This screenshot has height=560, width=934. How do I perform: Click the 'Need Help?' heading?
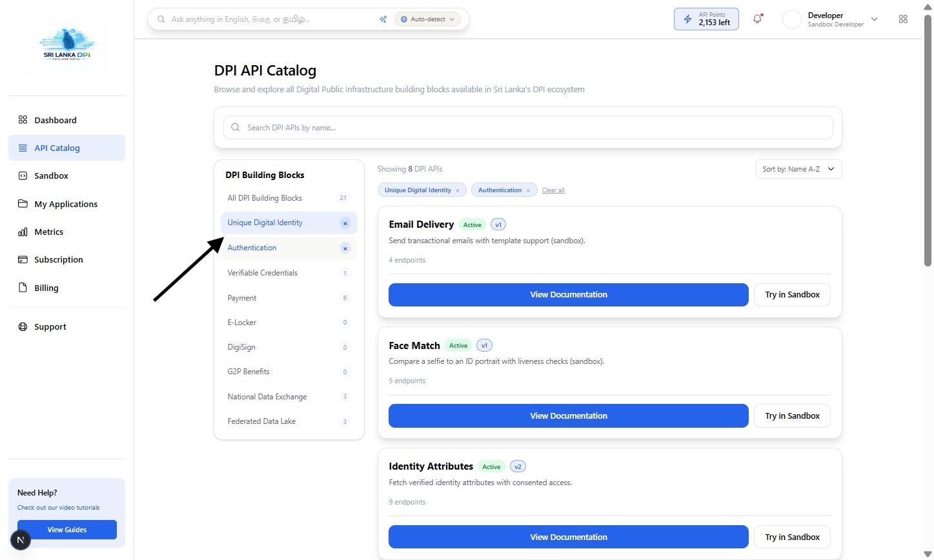click(37, 493)
